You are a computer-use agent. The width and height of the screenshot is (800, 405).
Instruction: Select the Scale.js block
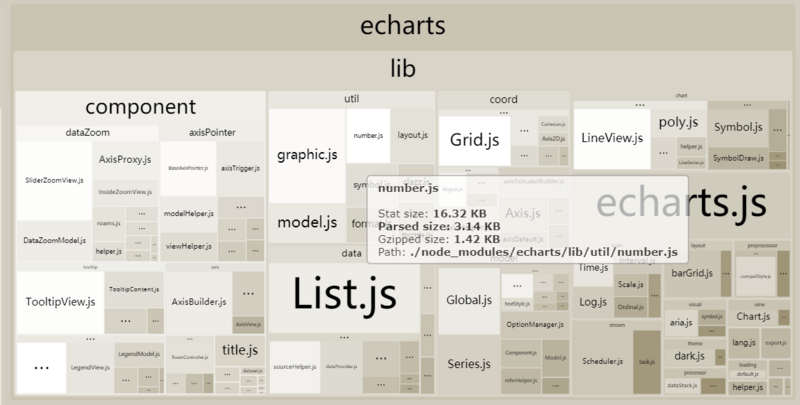pos(631,285)
